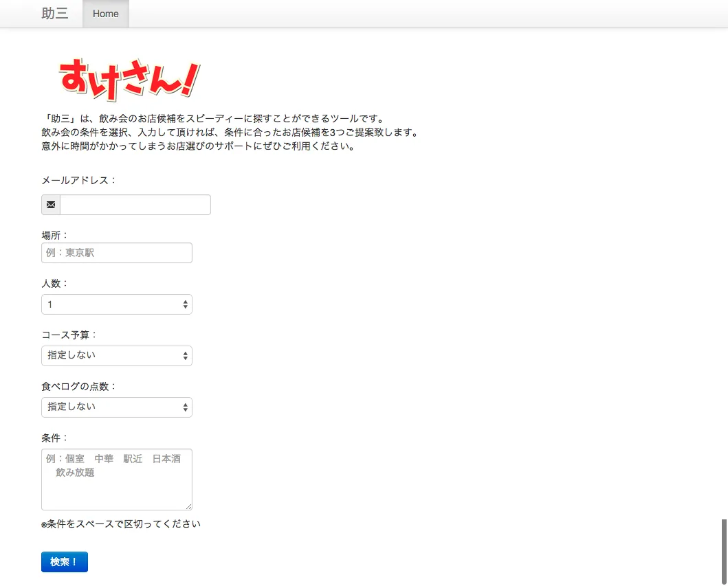Viewport: 728px width, 586px height.
Task: Focus the メールアドレス input field
Action: [135, 205]
